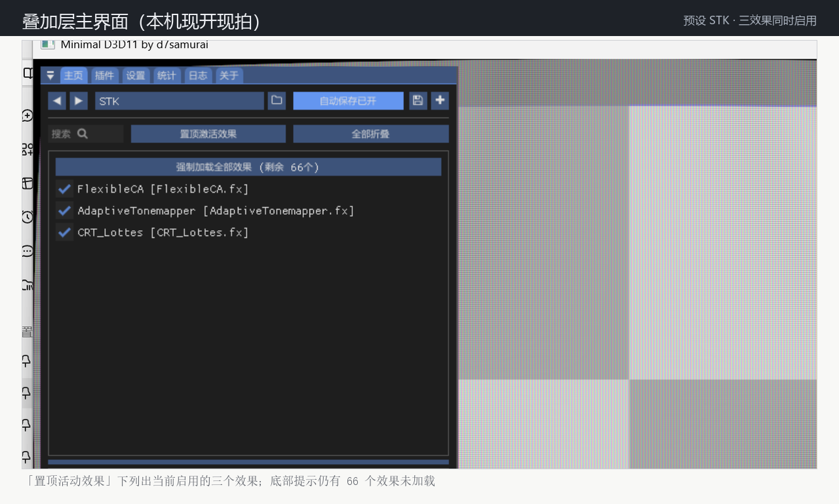
Task: Add a new preset with plus icon
Action: point(440,100)
